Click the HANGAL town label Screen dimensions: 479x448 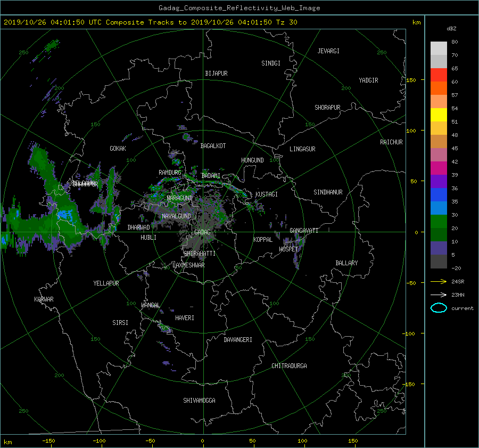click(x=150, y=305)
